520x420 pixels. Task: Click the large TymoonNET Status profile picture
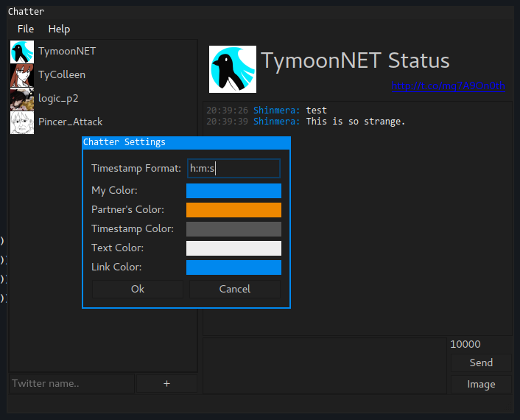pyautogui.click(x=233, y=69)
